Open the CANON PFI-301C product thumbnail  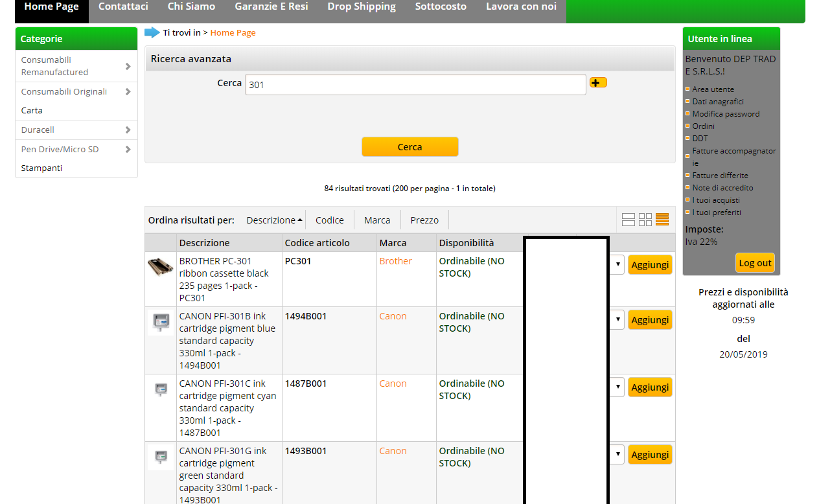(161, 389)
